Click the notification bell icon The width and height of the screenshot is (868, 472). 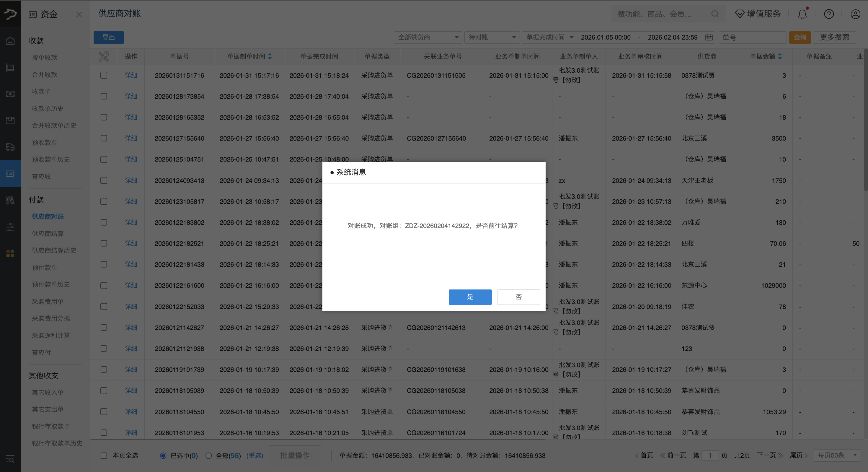[802, 14]
